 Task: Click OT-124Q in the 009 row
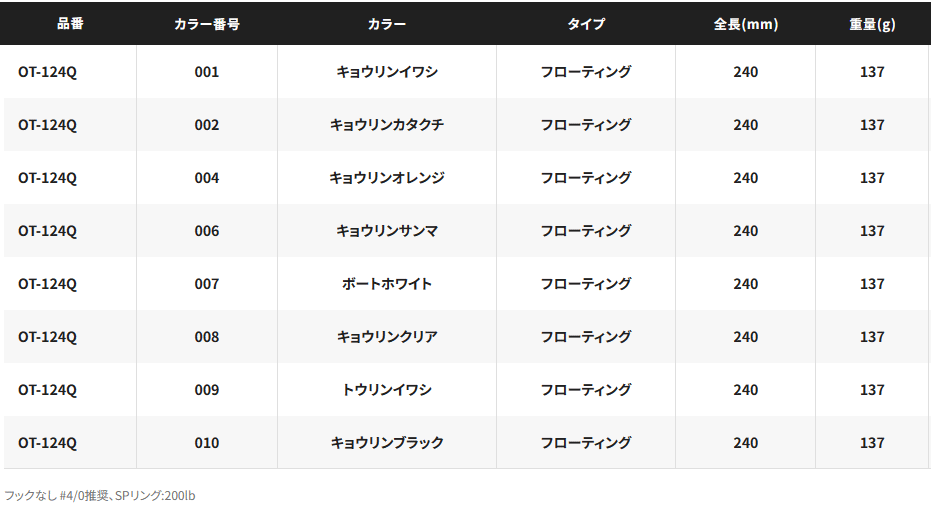(x=48, y=390)
